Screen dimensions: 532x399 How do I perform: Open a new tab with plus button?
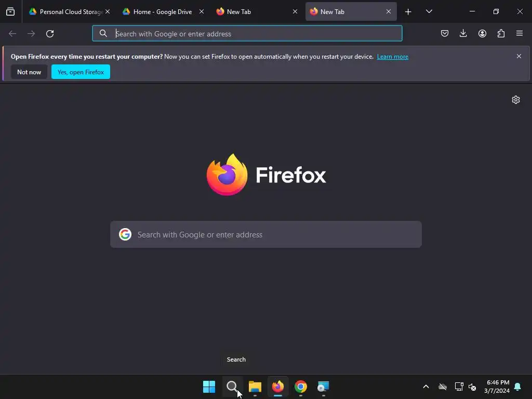point(408,12)
